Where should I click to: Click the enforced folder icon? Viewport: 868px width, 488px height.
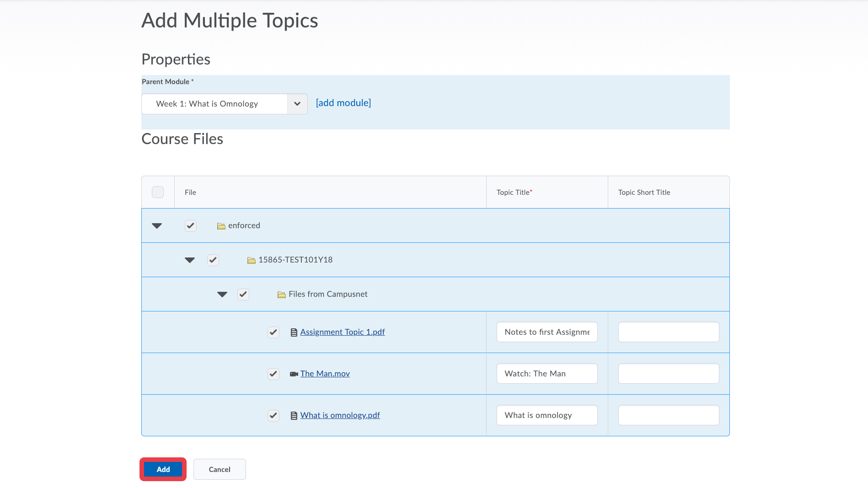pos(221,226)
